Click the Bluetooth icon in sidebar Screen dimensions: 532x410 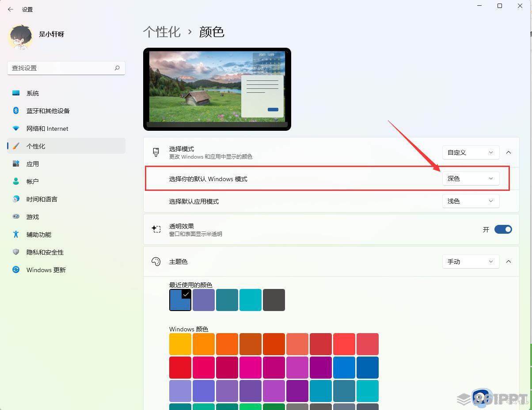point(16,111)
